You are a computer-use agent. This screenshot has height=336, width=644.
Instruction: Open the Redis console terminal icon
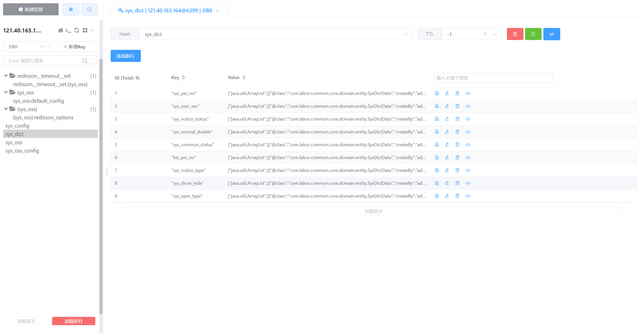tap(68, 30)
